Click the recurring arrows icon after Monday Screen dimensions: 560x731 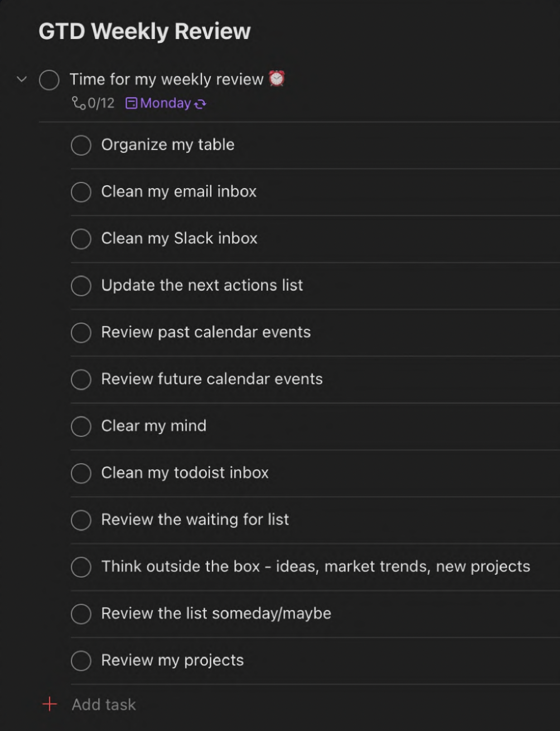200,104
